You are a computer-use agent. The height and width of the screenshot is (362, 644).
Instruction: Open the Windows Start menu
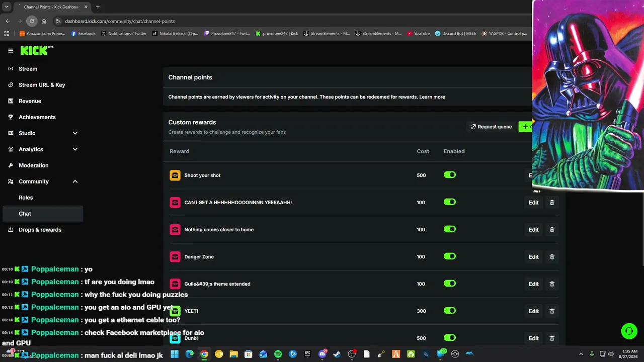click(175, 354)
